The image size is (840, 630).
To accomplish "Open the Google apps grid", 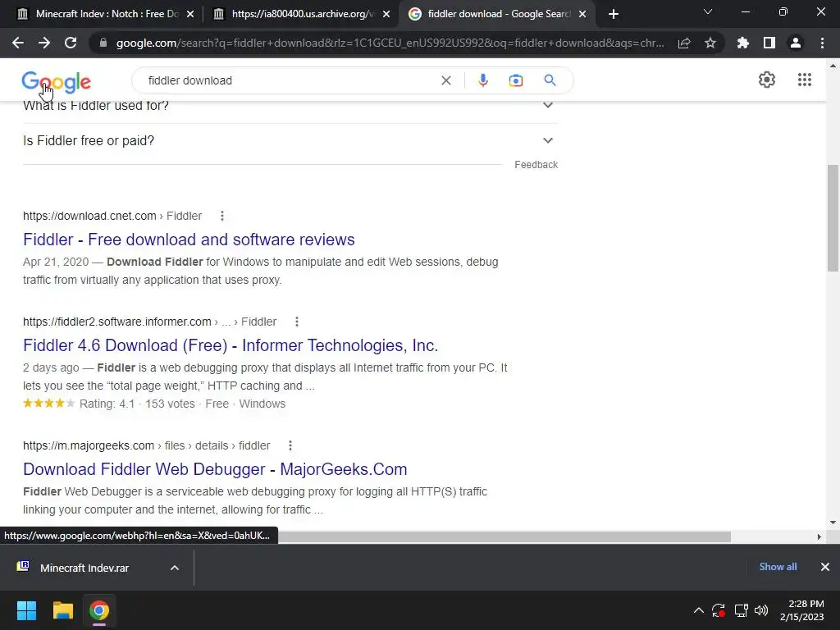I will click(x=805, y=80).
